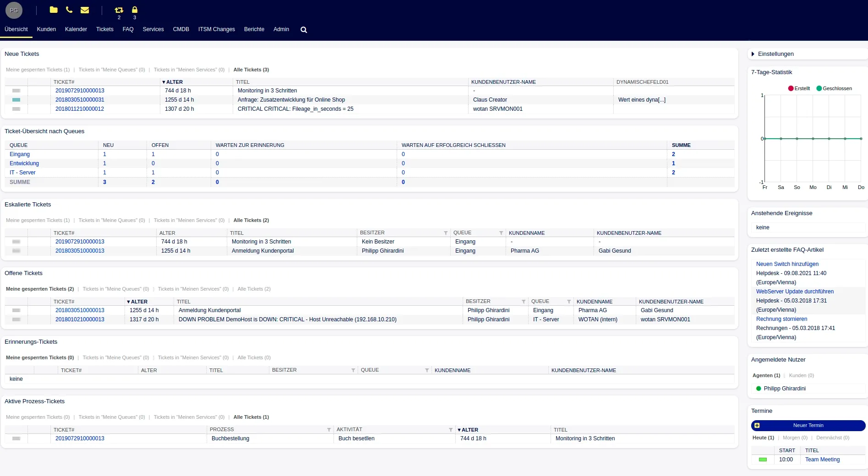Viewport: 868px width, 476px height.
Task: Click the email ticket envelope icon
Action: click(x=85, y=10)
